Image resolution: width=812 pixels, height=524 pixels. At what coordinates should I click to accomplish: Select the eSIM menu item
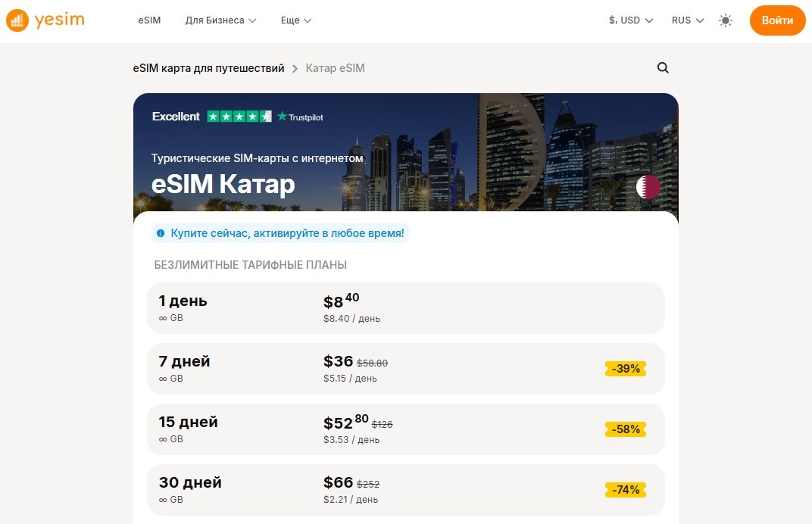149,20
